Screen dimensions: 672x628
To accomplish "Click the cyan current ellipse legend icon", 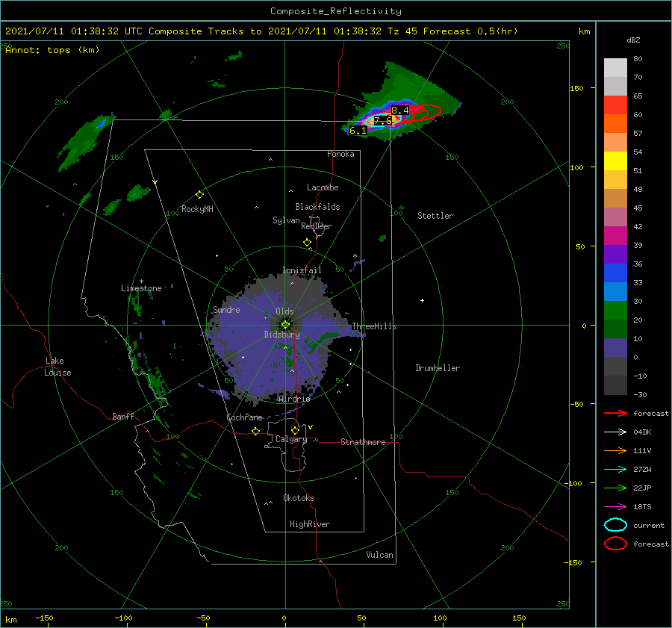I will [x=615, y=525].
